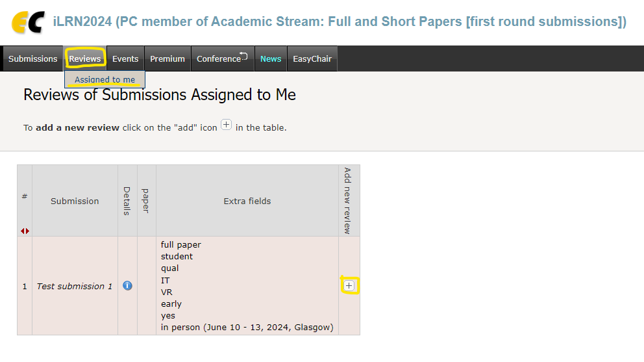Add new review for Test submission 1
644x362 pixels.
click(x=349, y=285)
